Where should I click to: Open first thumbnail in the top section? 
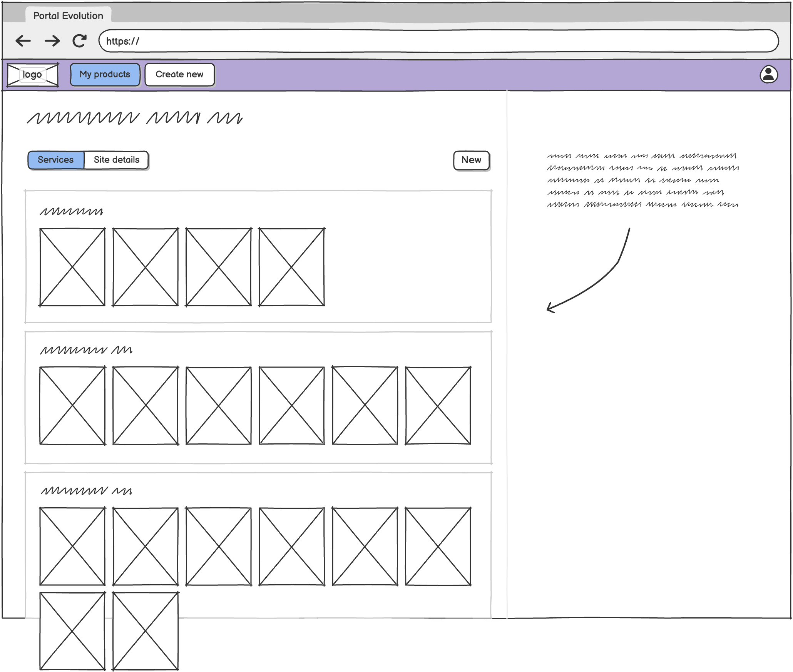point(72,267)
